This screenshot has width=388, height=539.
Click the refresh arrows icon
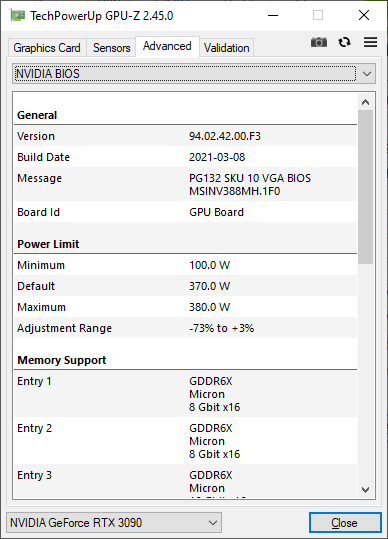point(344,42)
